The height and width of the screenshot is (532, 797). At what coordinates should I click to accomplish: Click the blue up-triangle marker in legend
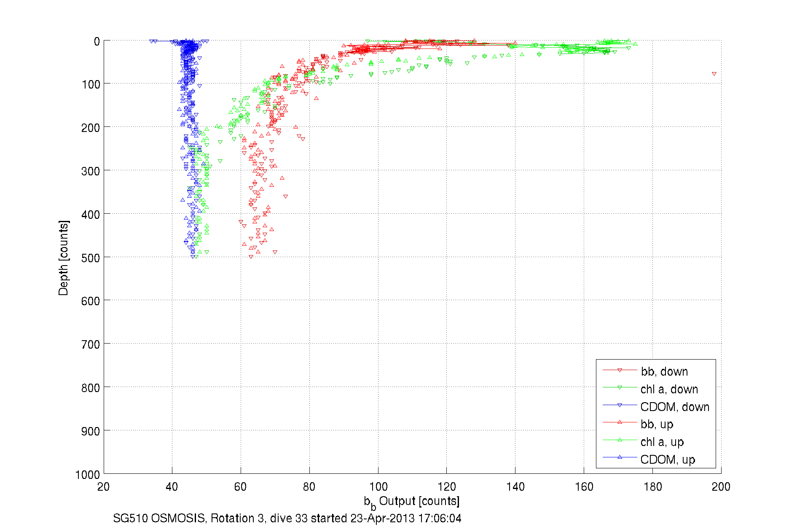(620, 457)
